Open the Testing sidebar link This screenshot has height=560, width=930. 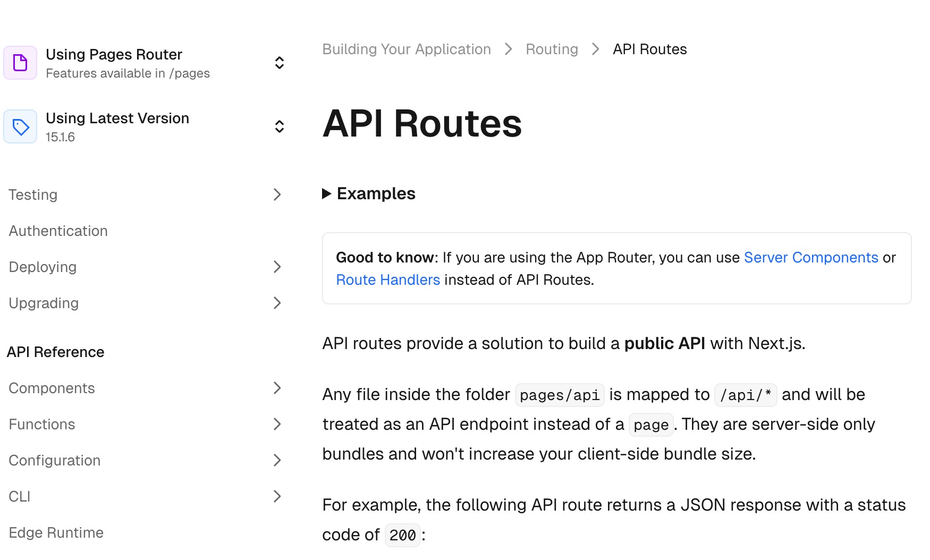coord(33,194)
